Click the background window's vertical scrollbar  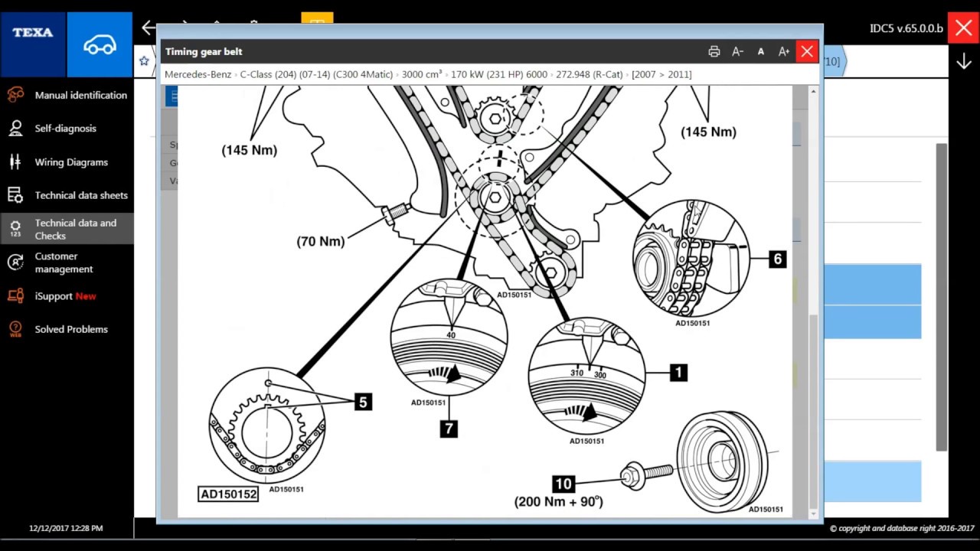[942, 297]
